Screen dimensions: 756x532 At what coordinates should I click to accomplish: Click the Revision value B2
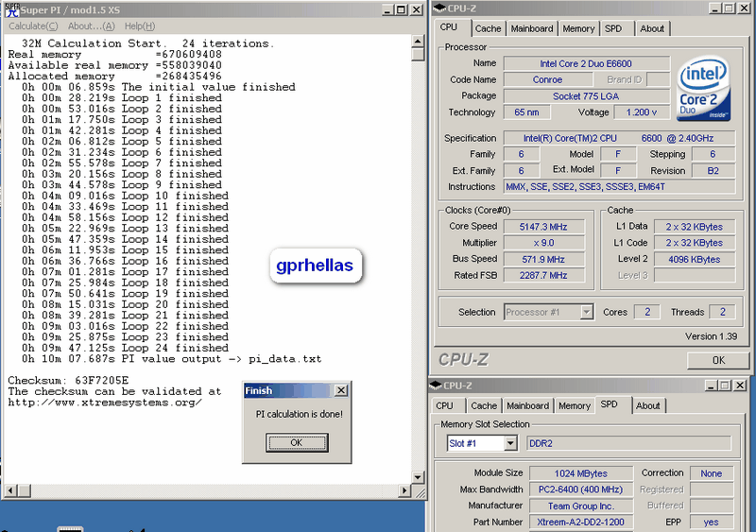coord(713,171)
